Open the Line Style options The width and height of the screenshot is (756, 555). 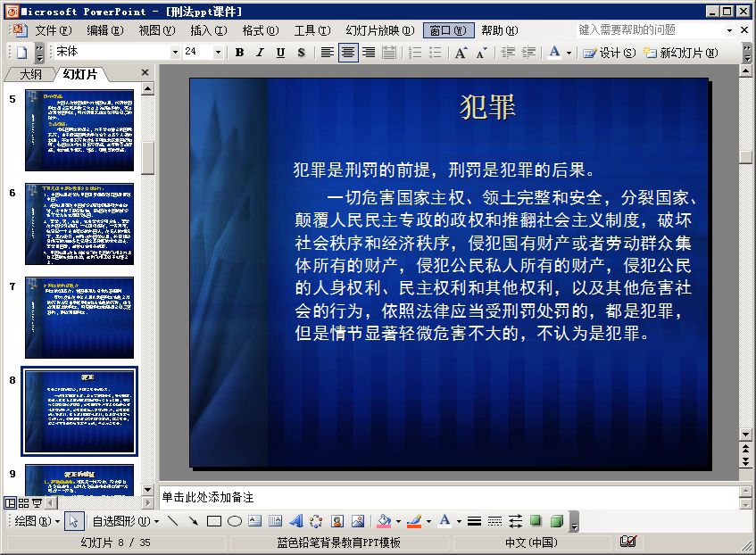[x=475, y=521]
